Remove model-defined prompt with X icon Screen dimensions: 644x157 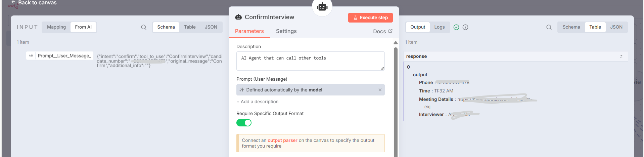380,90
